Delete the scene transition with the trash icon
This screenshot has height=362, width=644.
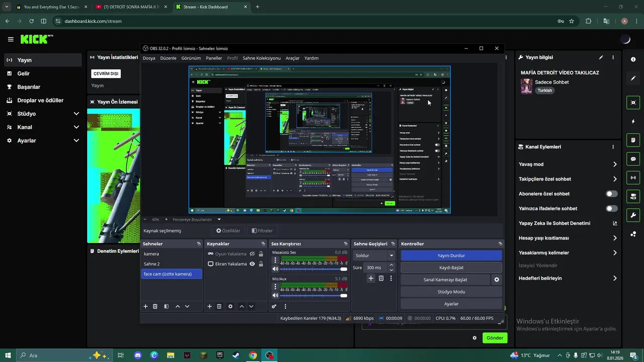381,278
